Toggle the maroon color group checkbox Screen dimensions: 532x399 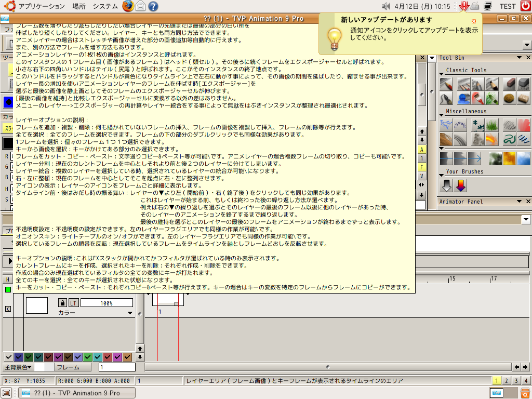(x=48, y=356)
